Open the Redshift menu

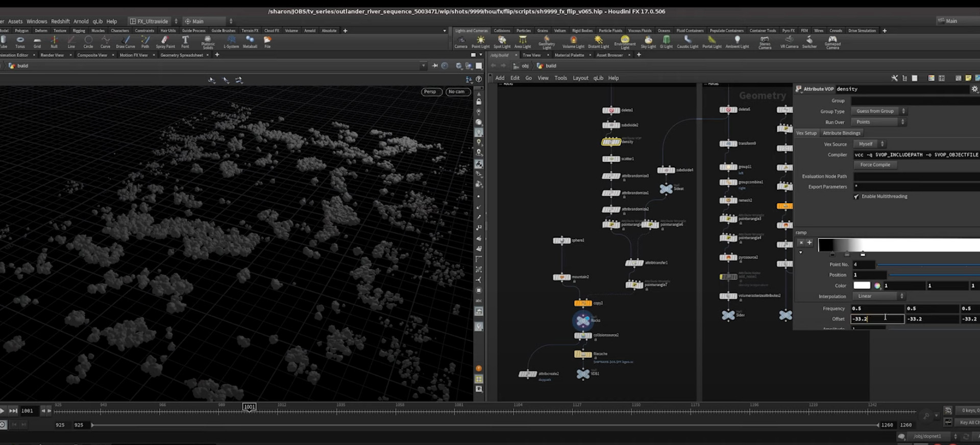(x=60, y=21)
